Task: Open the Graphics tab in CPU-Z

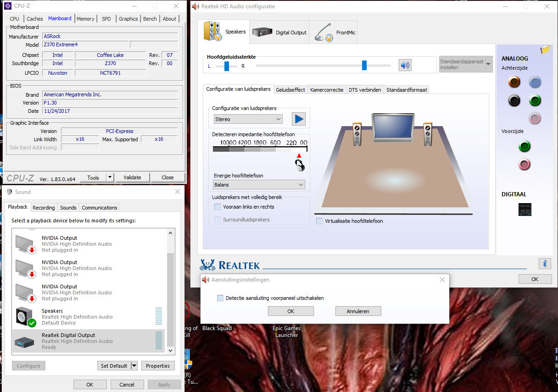Action: 128,19
